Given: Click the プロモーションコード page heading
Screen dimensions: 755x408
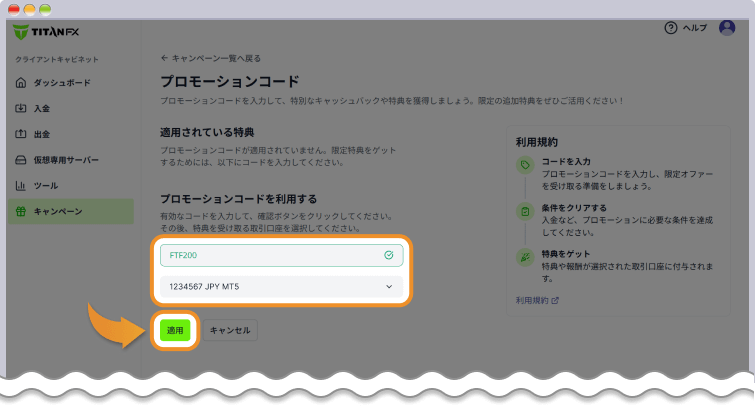Looking at the screenshot, I should [x=230, y=81].
